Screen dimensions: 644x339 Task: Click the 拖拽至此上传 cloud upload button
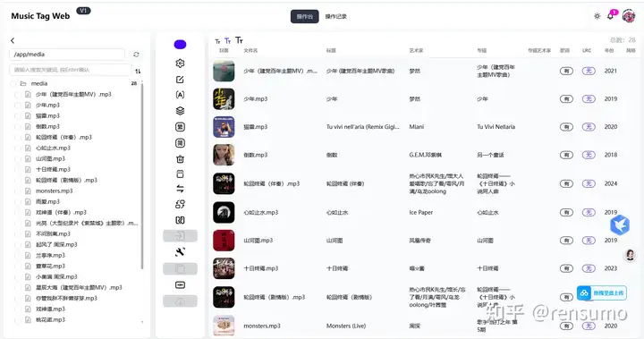[x=602, y=293]
